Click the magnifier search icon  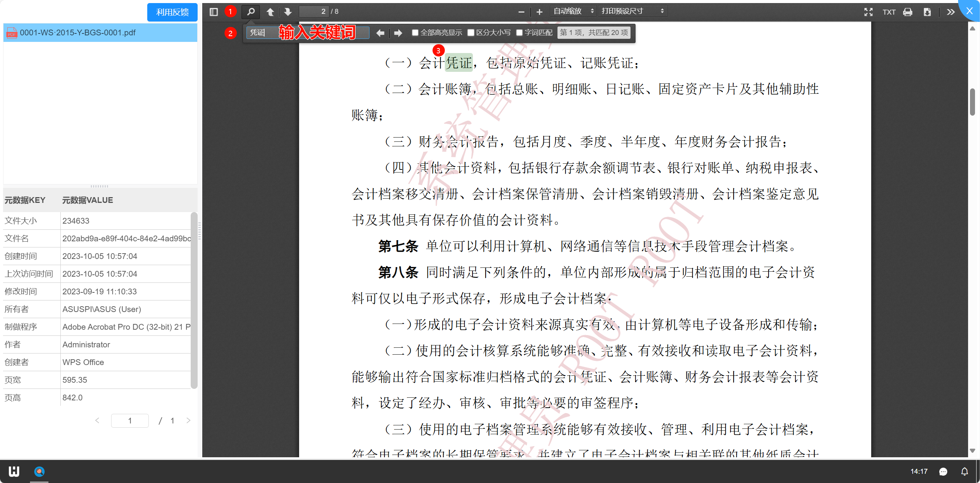tap(251, 12)
